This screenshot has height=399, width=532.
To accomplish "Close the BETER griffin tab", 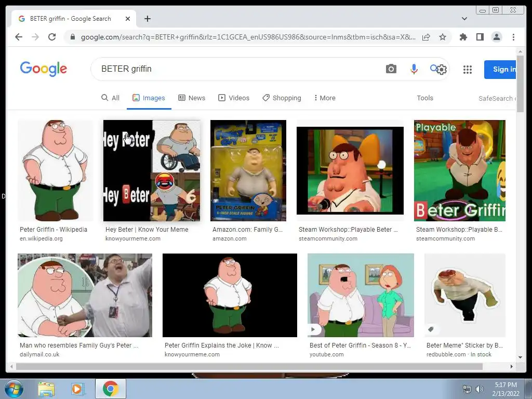I will tap(128, 19).
